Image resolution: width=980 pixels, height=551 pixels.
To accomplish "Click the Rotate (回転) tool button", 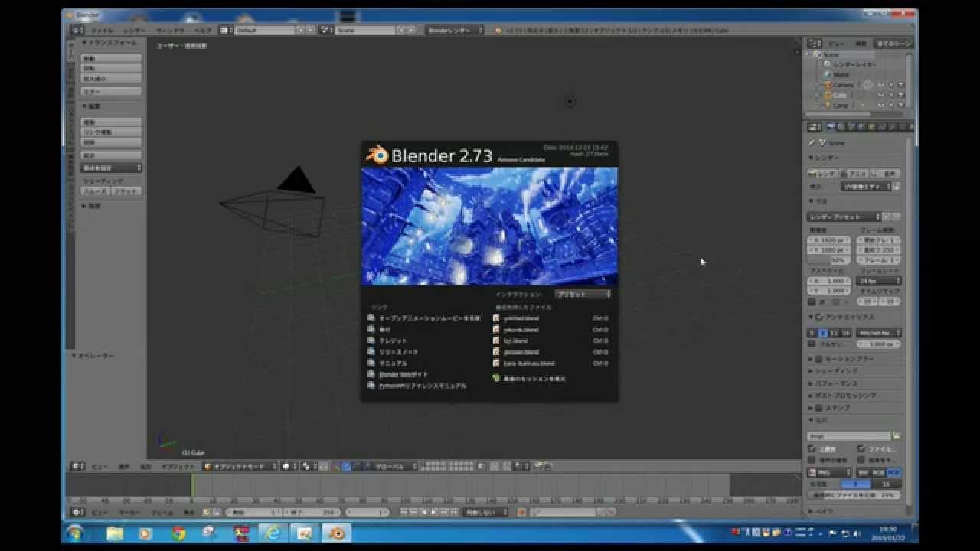I will point(112,69).
